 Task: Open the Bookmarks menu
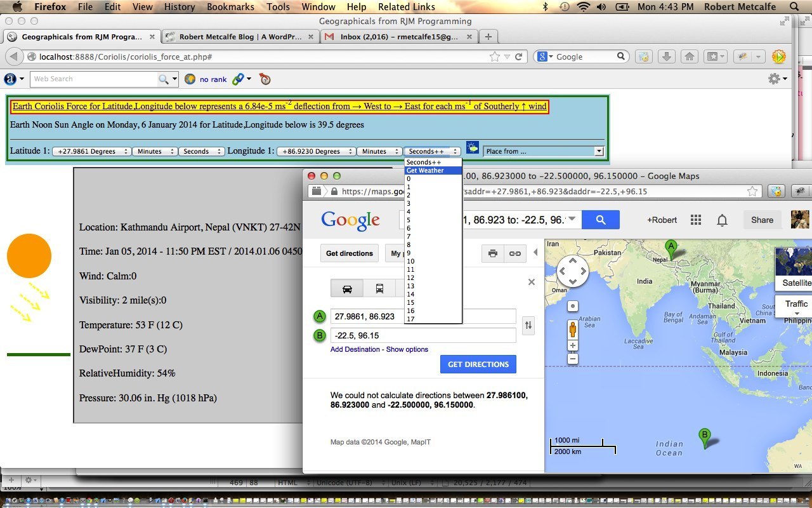[x=230, y=7]
